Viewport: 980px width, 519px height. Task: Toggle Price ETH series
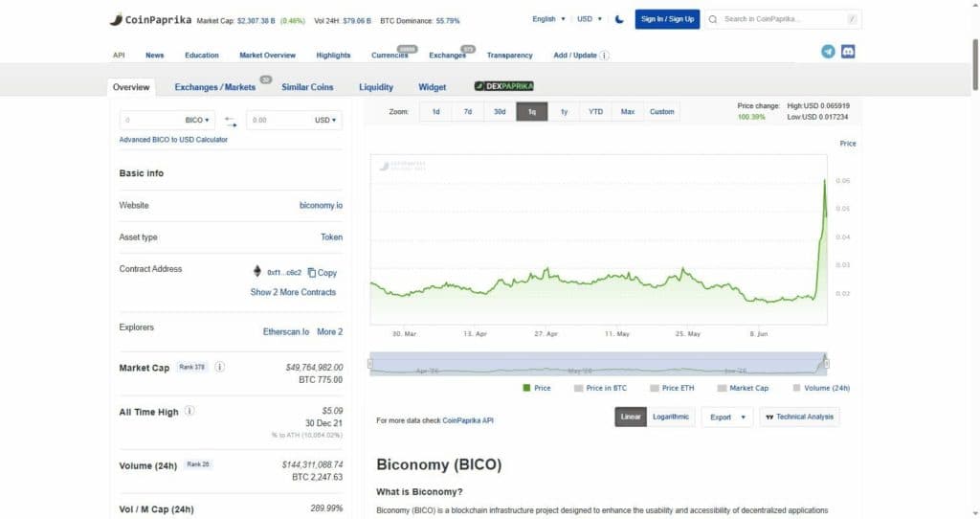click(x=672, y=389)
